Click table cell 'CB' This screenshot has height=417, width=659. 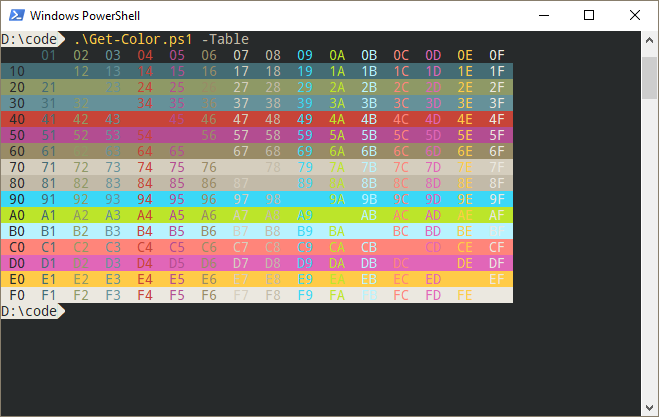(x=369, y=247)
